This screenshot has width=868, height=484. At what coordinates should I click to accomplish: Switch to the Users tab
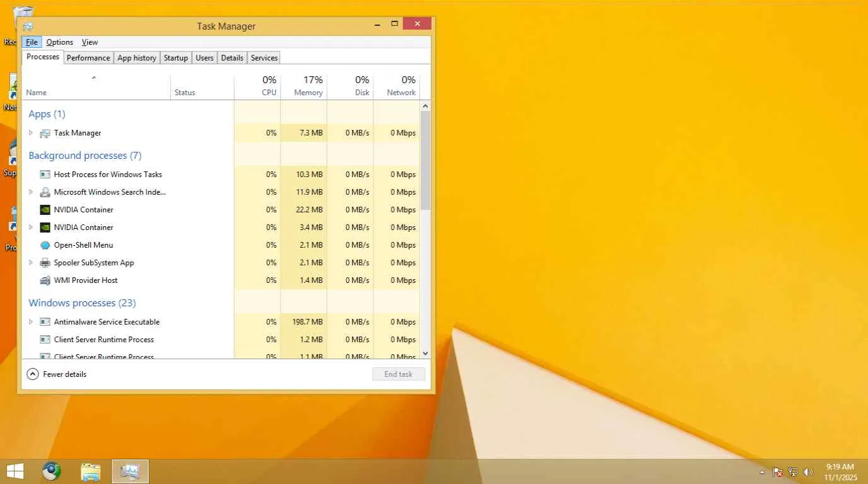click(204, 58)
